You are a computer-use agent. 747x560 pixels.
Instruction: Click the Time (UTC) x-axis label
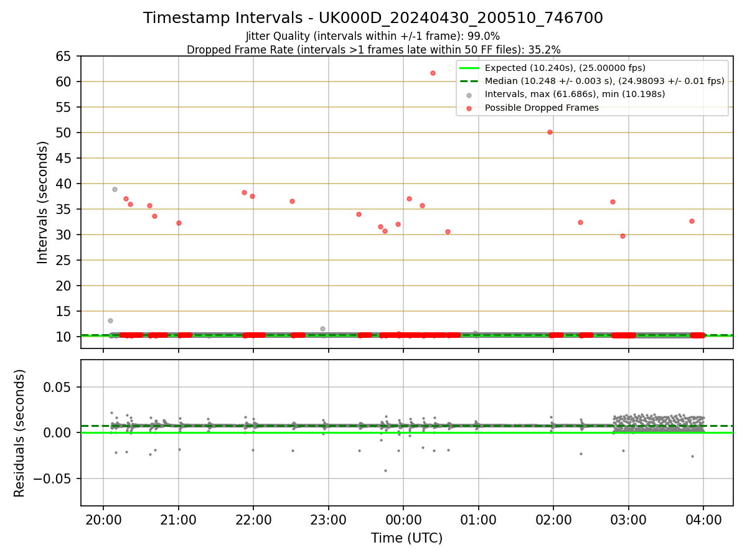[407, 538]
